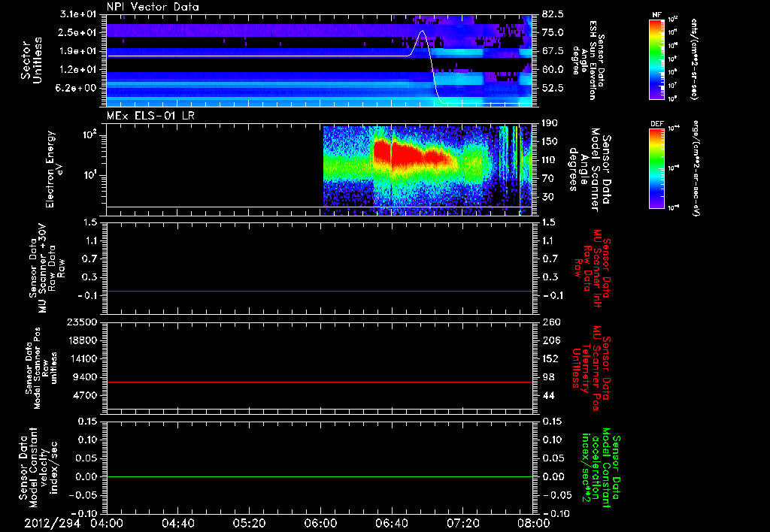Click the 'Sector Unitless' axis title

tap(32, 60)
